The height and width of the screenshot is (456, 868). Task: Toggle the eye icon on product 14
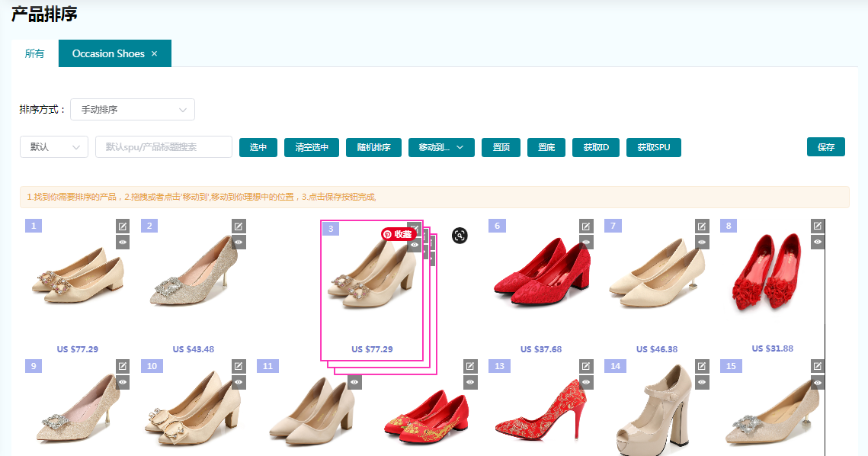click(x=702, y=382)
